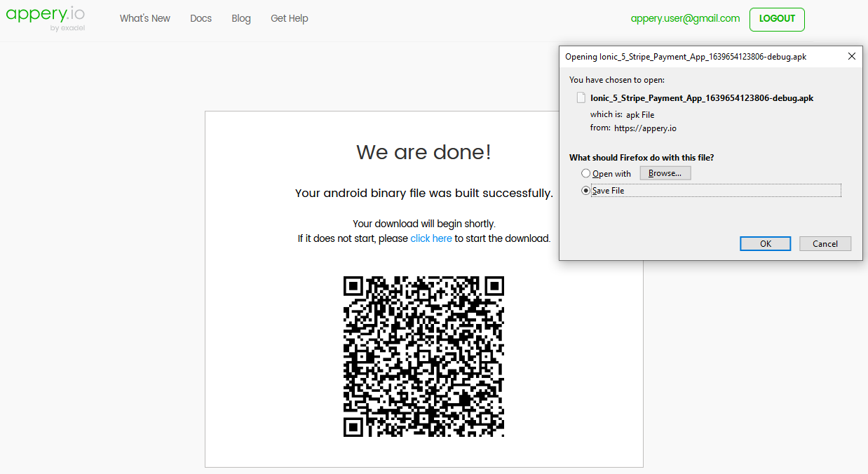Open the Get Help menu item
The image size is (868, 474).
(290, 19)
